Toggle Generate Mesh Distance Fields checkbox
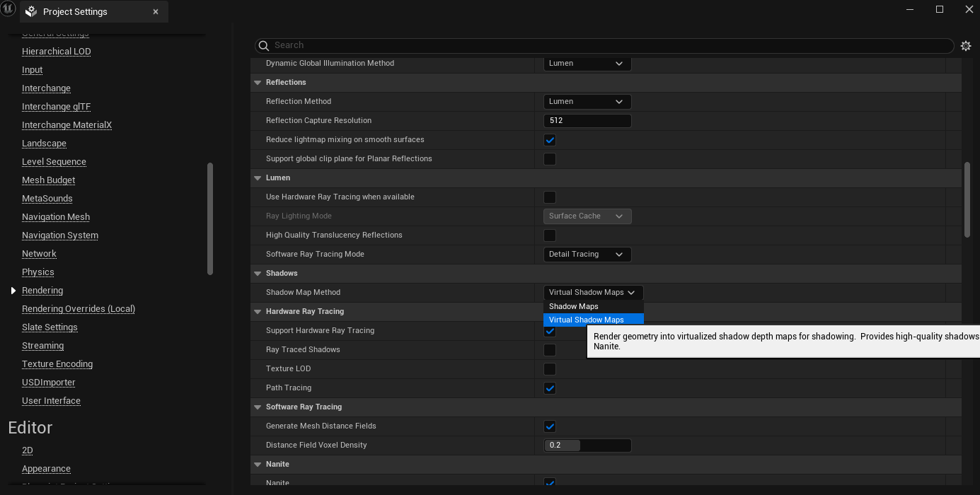This screenshot has width=980, height=495. pos(550,426)
